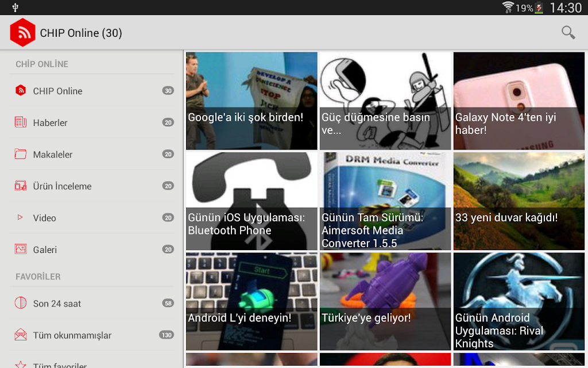
Task: Tap the Wi-Fi status bar icon
Action: tap(508, 7)
